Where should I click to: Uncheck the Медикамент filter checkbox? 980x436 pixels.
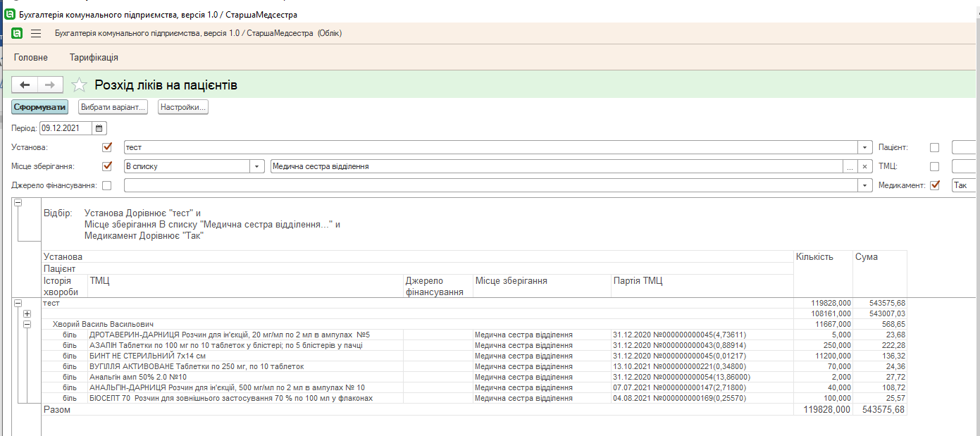coord(934,186)
